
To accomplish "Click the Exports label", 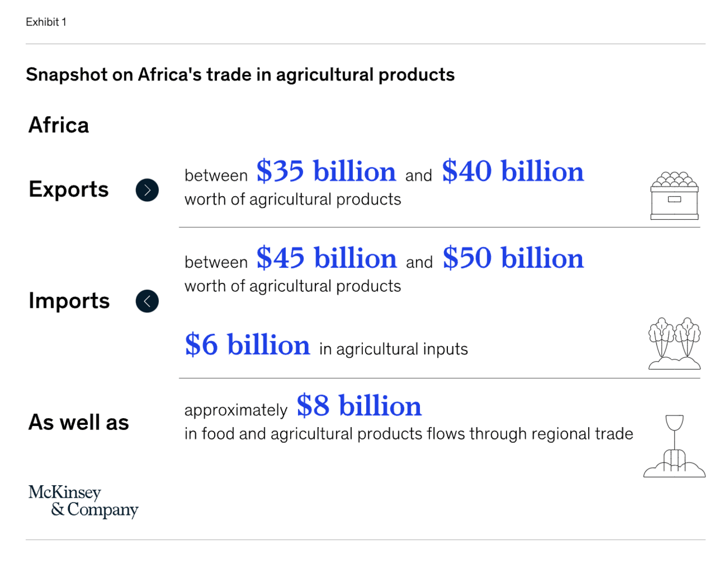I will tap(69, 189).
